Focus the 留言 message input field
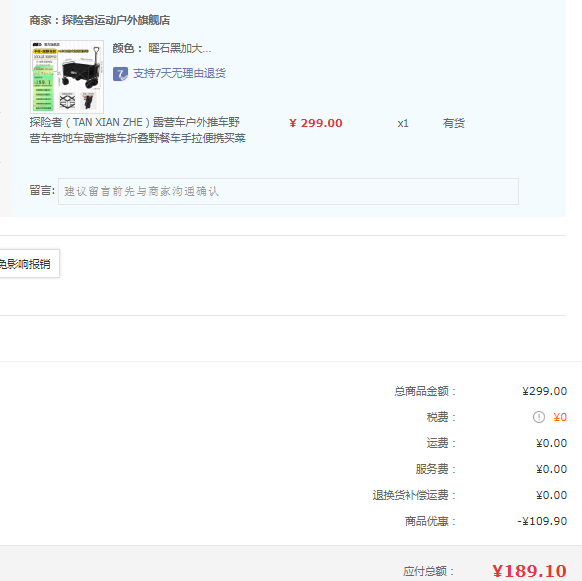The width and height of the screenshot is (582, 581). 288,191
